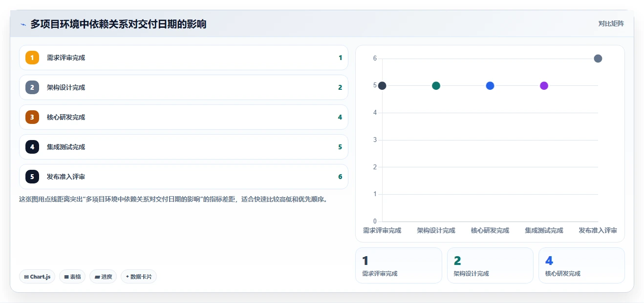Click the 对比矩阵 label in the header
Screen dimensions: 644x303
(x=611, y=23)
